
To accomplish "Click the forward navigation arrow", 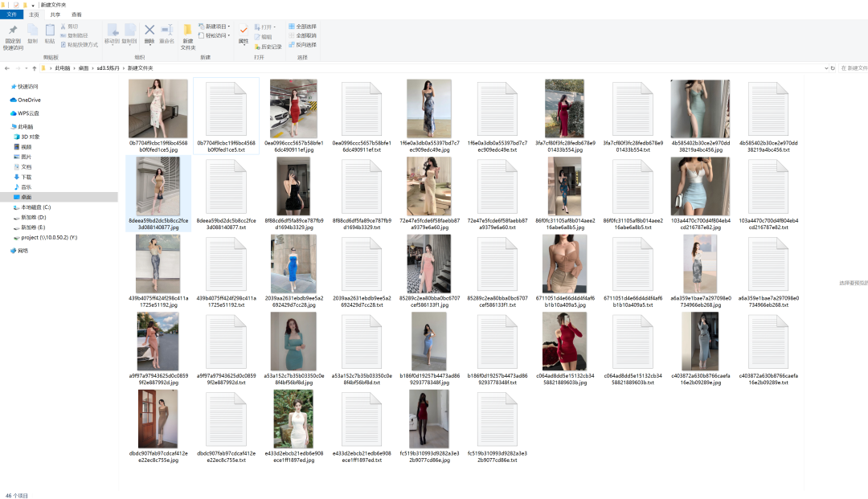I will tap(18, 68).
